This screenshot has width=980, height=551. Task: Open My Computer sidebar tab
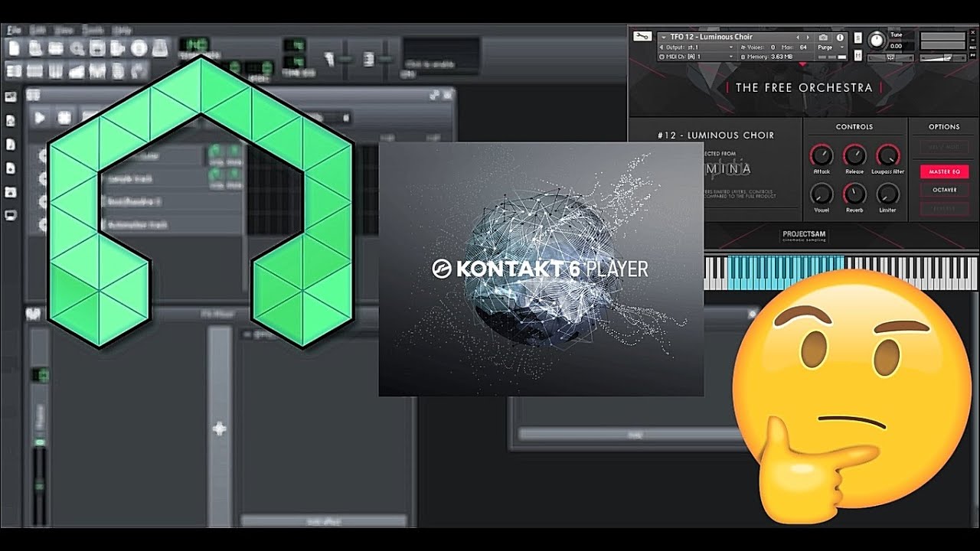(x=11, y=216)
